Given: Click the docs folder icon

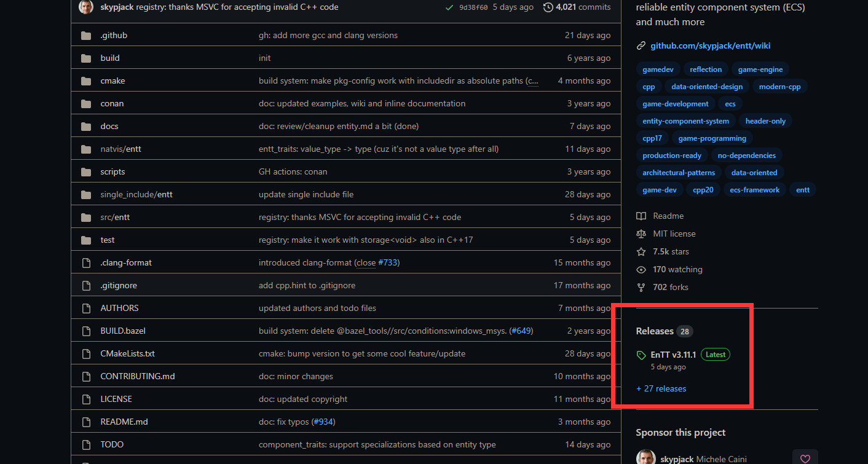Looking at the screenshot, I should click(x=86, y=126).
